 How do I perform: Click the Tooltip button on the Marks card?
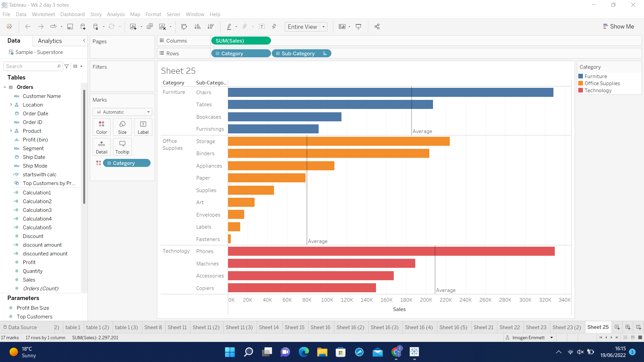click(122, 147)
